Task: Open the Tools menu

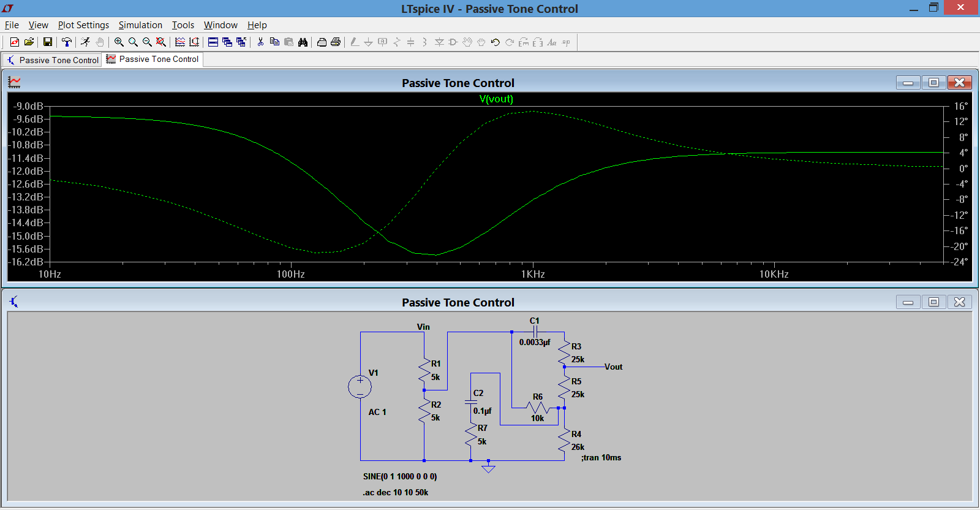Action: [x=183, y=25]
